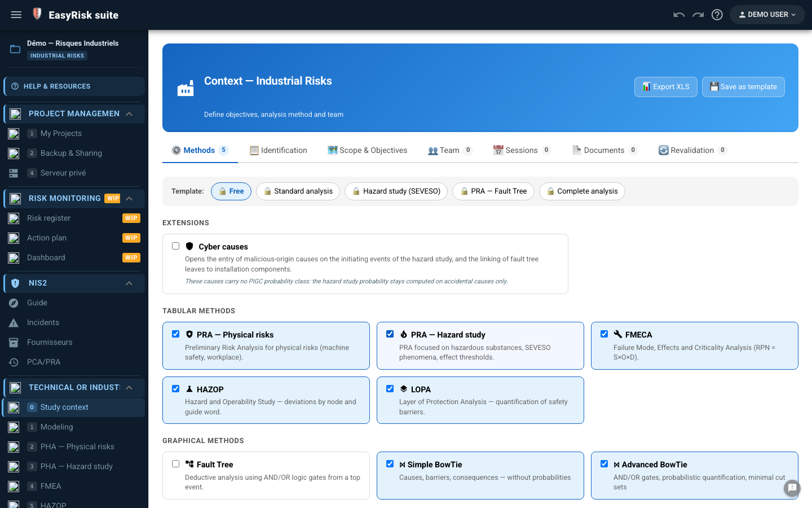812x508 pixels.
Task: Uncheck PRA — Hazard study method
Action: [390, 334]
